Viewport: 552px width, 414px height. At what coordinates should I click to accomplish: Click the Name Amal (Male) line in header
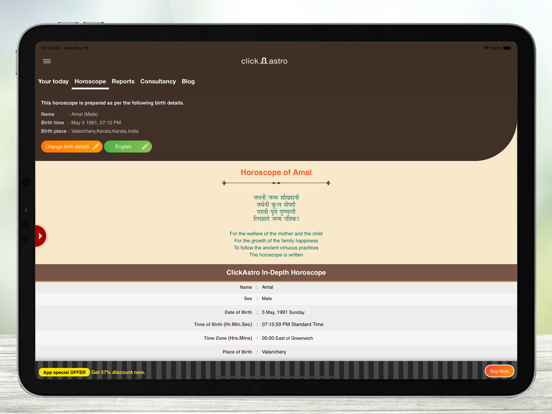[69, 114]
